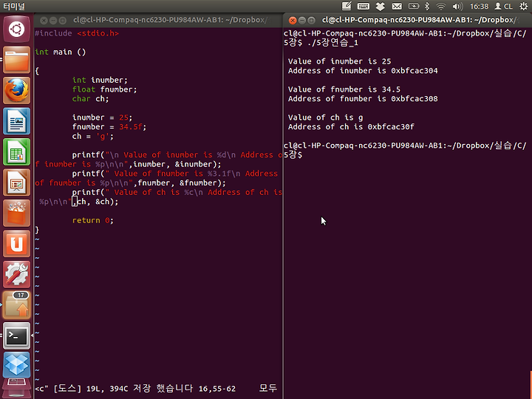Maximize the left vim terminal window
532x399 pixels.
click(x=63, y=21)
